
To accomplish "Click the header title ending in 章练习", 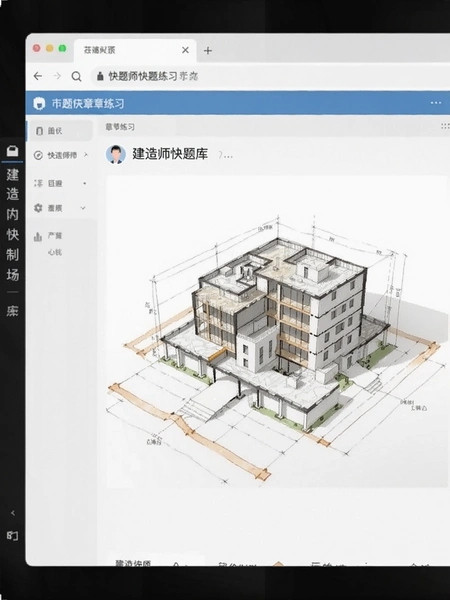I will 88,103.
